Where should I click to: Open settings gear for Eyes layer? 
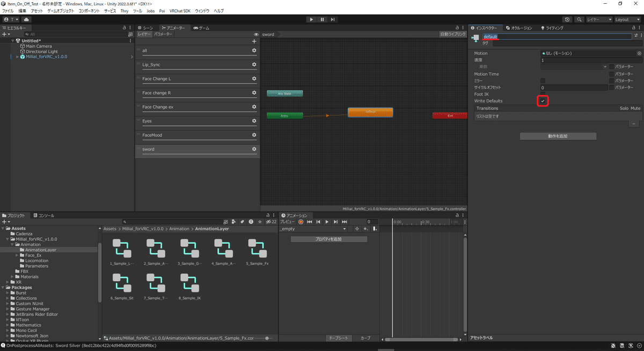tap(254, 121)
